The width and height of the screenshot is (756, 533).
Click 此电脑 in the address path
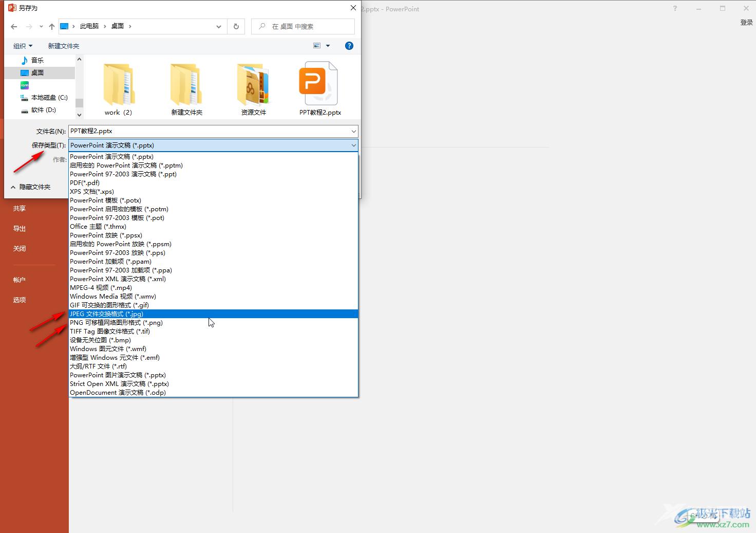89,26
